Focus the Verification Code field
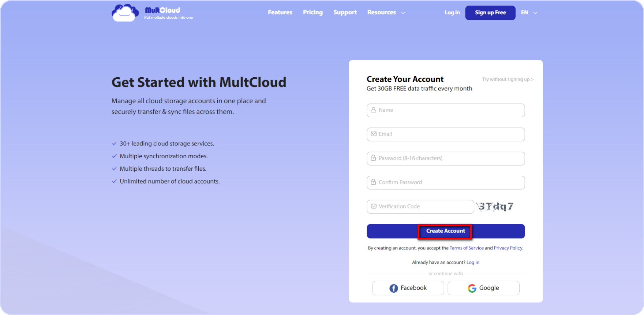 click(420, 207)
